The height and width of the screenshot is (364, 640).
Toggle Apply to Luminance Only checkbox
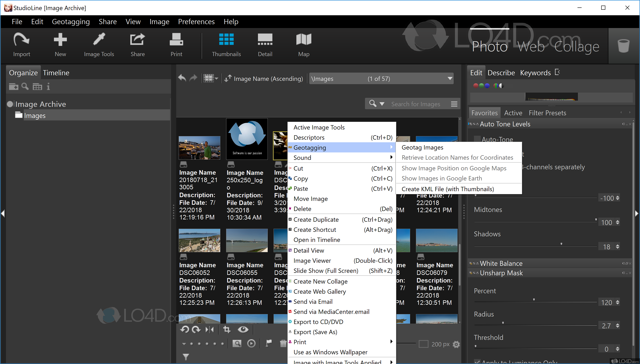[x=477, y=362]
